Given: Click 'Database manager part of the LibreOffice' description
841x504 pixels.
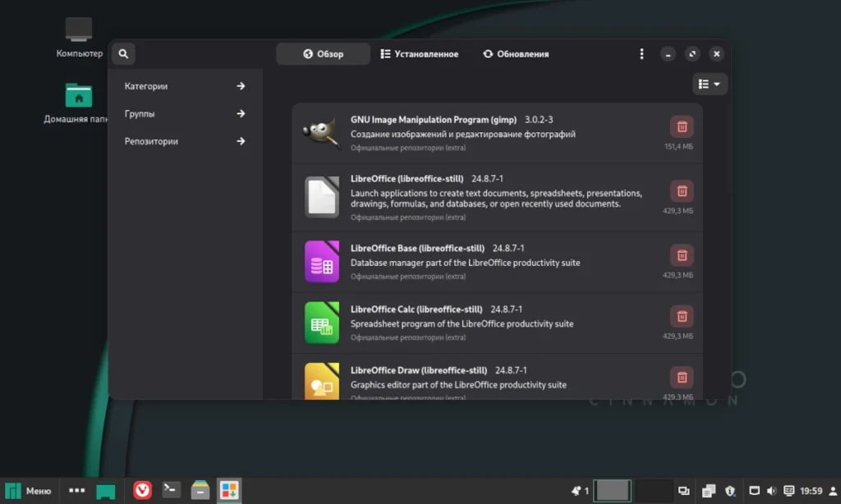Looking at the screenshot, I should pyautogui.click(x=465, y=263).
